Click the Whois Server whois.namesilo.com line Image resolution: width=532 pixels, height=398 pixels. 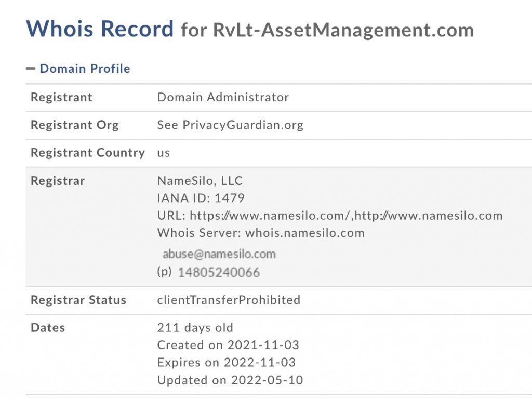[261, 233]
